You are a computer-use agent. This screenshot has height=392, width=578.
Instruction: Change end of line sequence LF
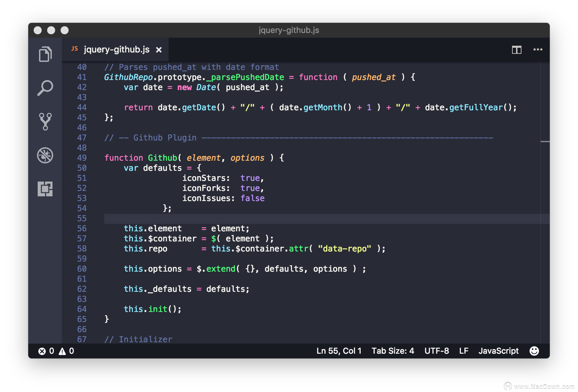[464, 351]
